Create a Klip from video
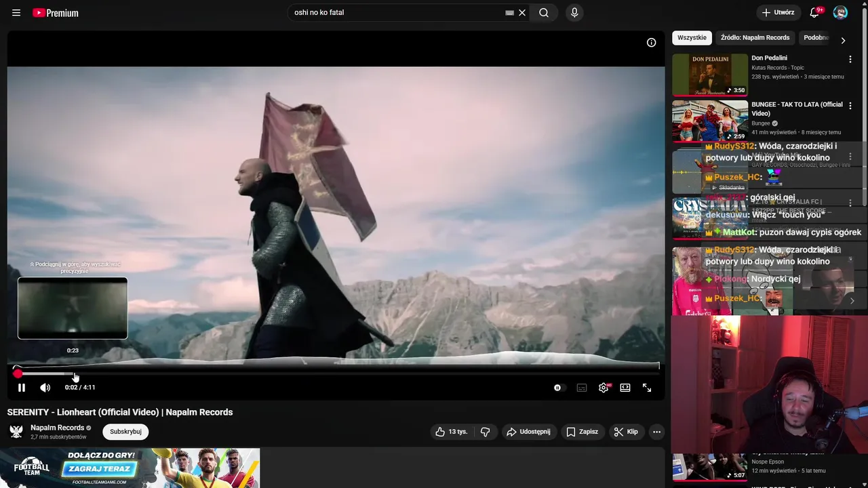This screenshot has height=488, width=868. click(x=626, y=432)
